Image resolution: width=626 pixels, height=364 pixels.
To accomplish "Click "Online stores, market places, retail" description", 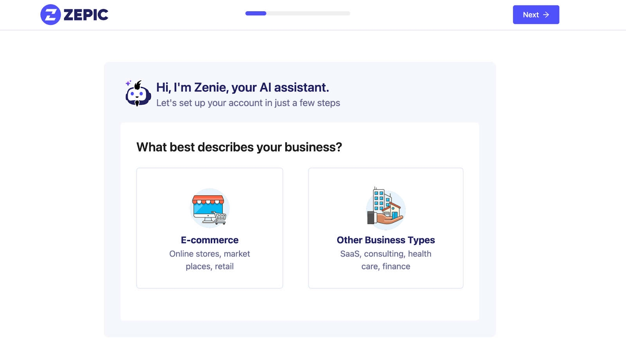I will pyautogui.click(x=210, y=260).
